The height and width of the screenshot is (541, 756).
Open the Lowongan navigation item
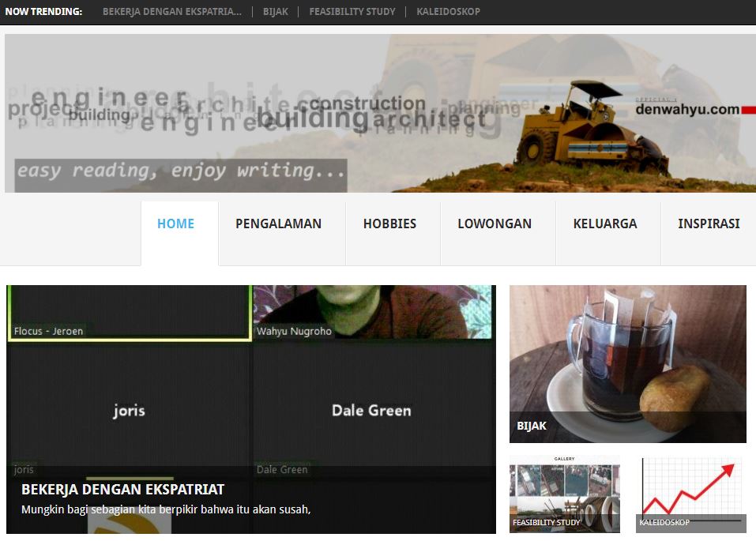coord(495,224)
